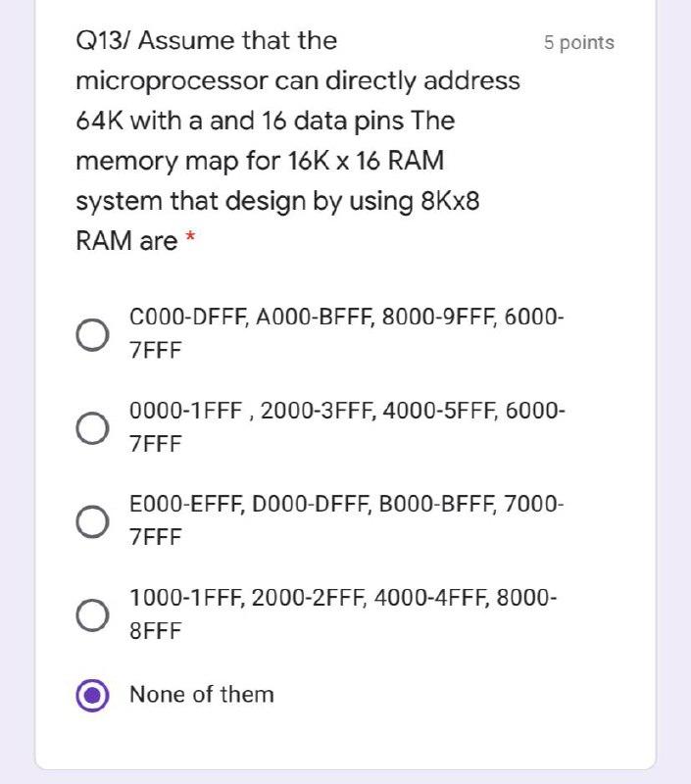Pick the option beginning with 1000-1FFF
The image size is (691, 784).
pyautogui.click(x=92, y=612)
